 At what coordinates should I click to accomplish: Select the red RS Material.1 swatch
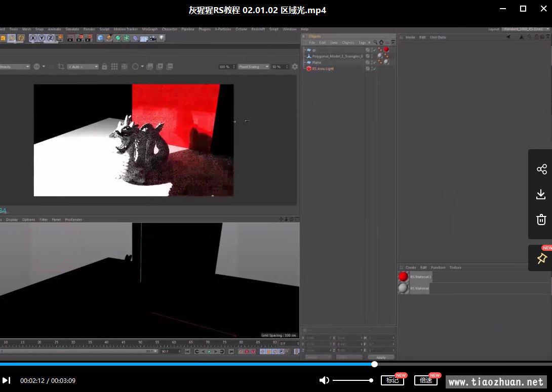(x=404, y=277)
